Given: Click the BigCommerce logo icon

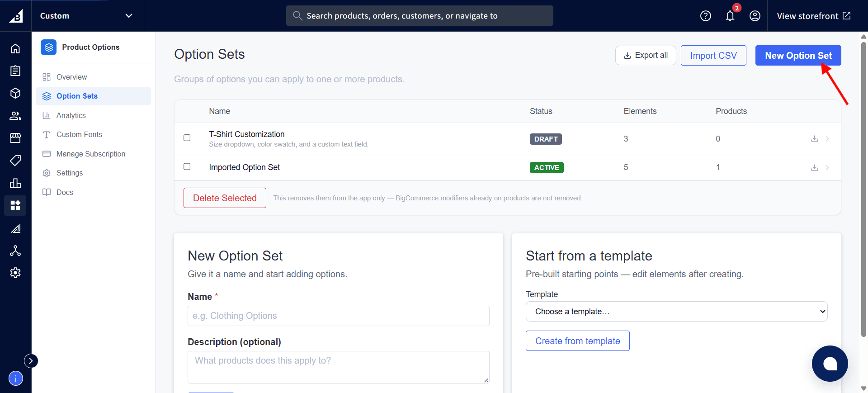Looking at the screenshot, I should [16, 16].
